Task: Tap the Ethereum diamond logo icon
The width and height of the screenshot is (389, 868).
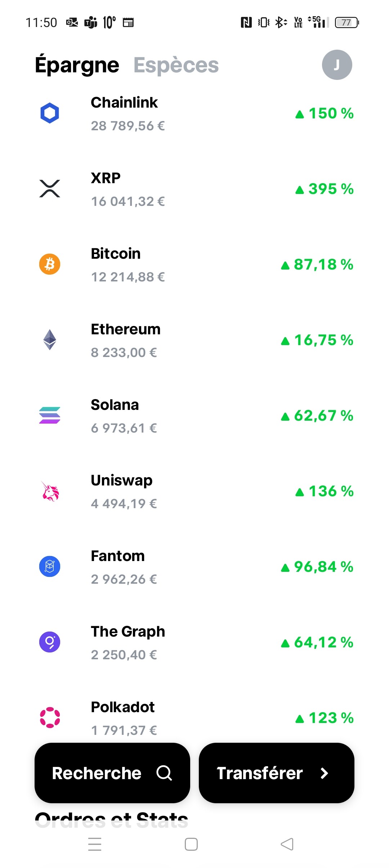Action: point(50,340)
